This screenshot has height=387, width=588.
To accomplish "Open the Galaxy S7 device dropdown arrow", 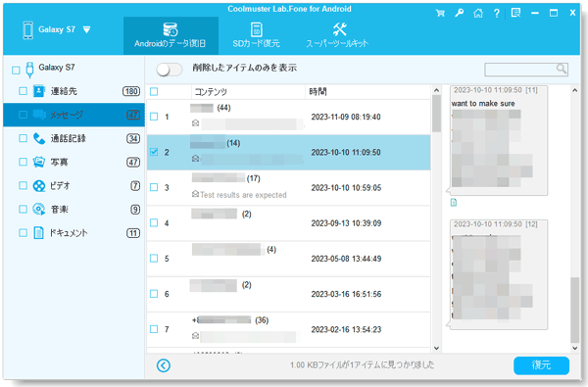I will tap(86, 29).
